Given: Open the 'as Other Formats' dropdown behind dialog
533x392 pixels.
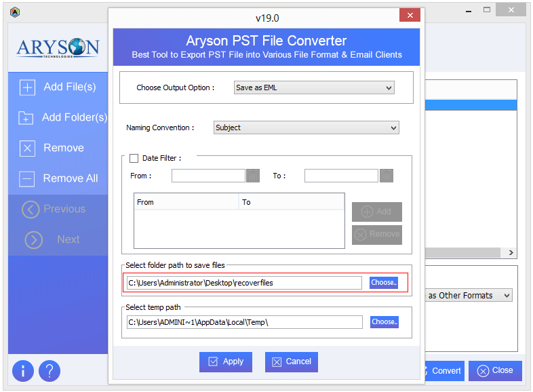Looking at the screenshot, I should 469,295.
